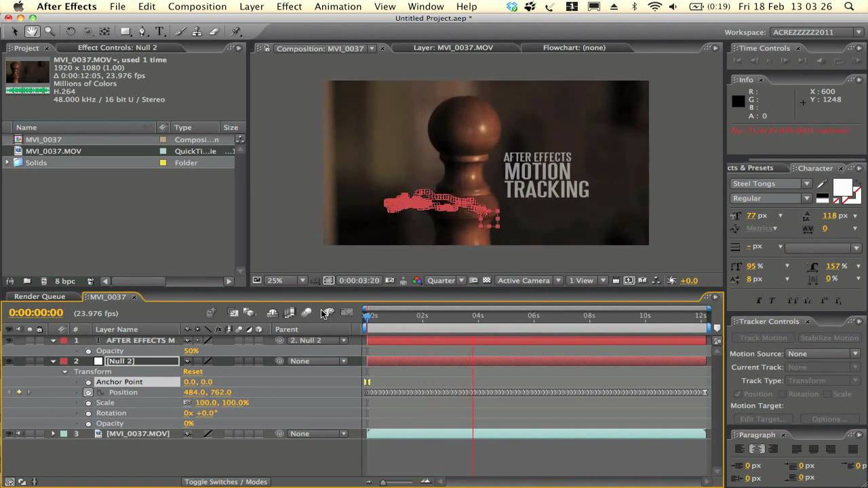Toggle the Composition viewer lock
The height and width of the screenshot is (488, 868).
267,49
